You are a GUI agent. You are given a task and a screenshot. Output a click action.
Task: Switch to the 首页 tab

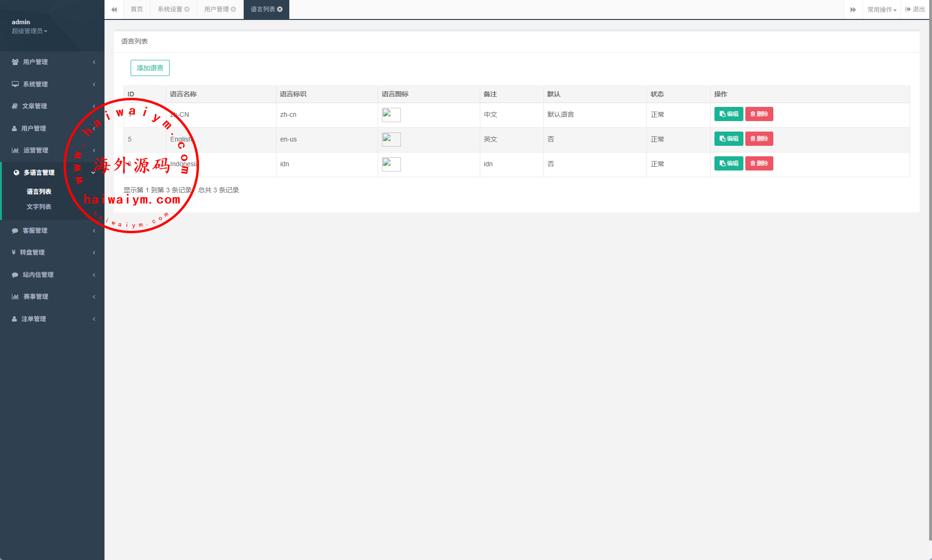click(137, 9)
